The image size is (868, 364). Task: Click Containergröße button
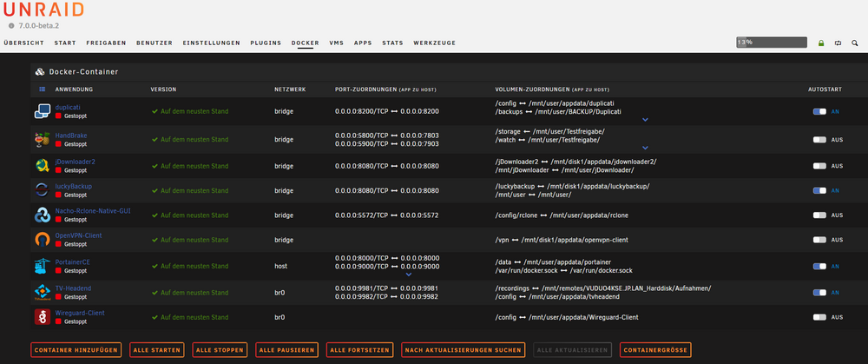click(655, 350)
